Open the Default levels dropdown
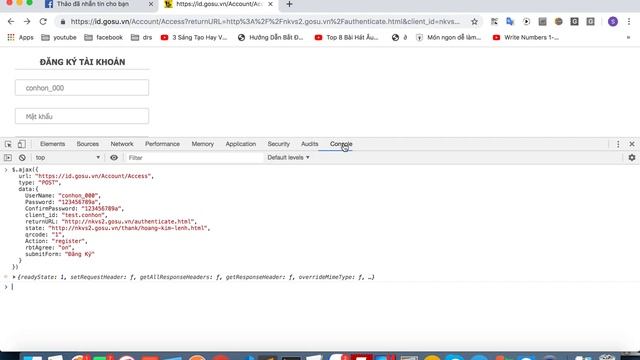 coord(288,158)
